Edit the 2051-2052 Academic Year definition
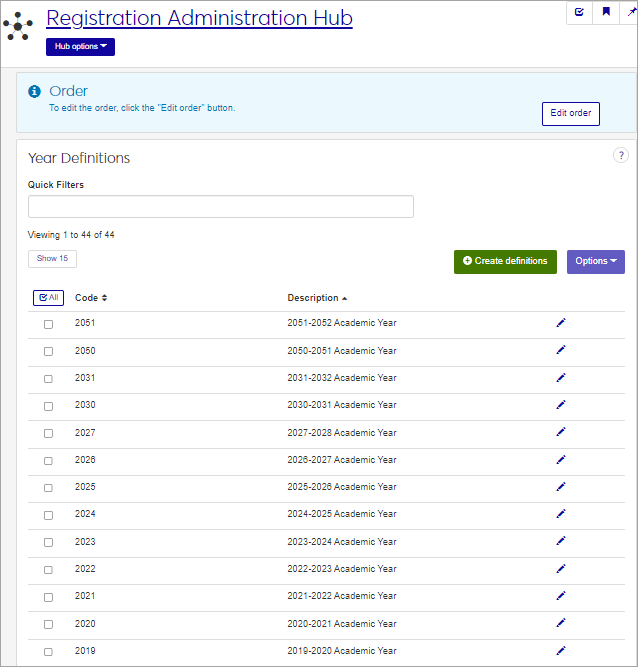Image resolution: width=638 pixels, height=667 pixels. [x=561, y=323]
